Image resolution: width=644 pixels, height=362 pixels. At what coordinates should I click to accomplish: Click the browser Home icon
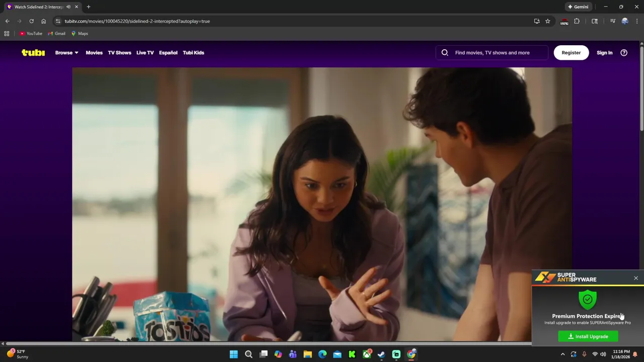43,21
